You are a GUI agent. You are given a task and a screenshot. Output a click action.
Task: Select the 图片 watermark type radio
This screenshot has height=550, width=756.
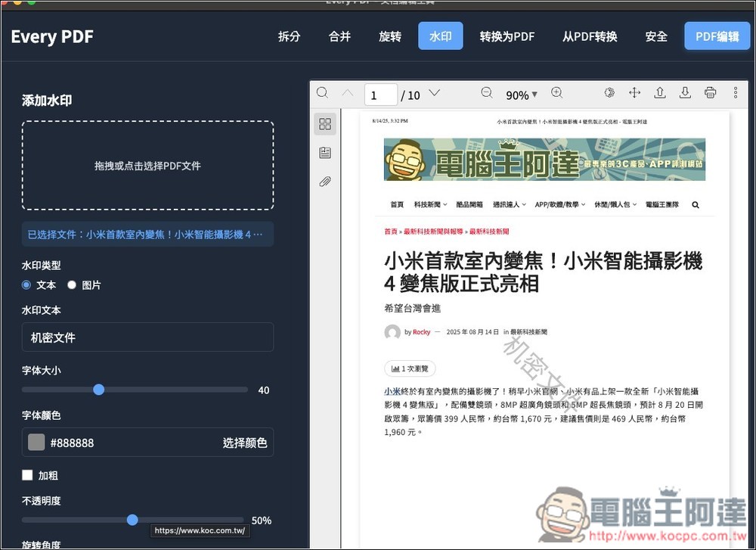(x=72, y=285)
